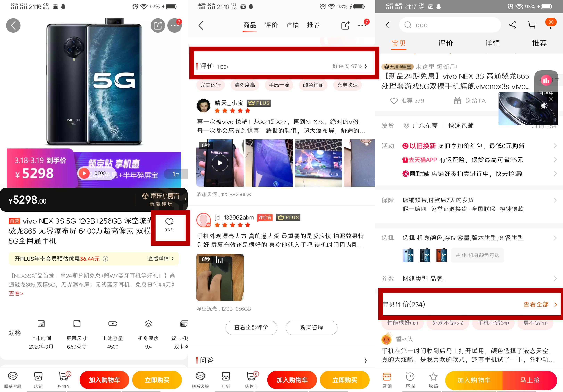The height and width of the screenshot is (392, 563).
Task: Go back on Tmall right screen
Action: click(388, 25)
